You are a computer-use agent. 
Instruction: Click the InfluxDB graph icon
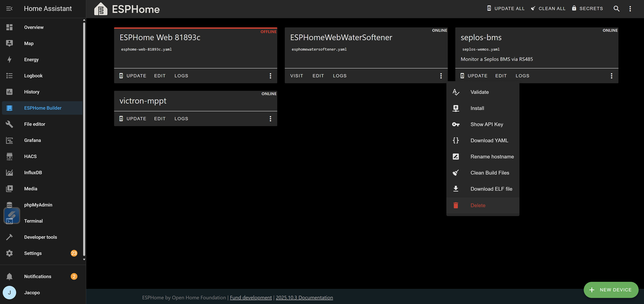(9, 172)
